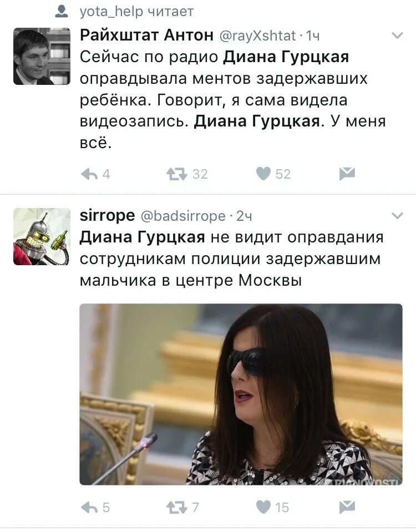Open the @rayXshtat handle
This screenshot has height=532, width=416.
click(x=258, y=36)
